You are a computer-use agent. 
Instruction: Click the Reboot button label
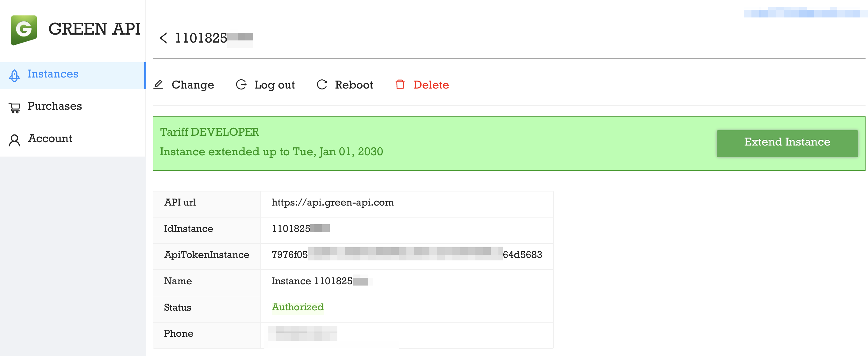tap(354, 85)
